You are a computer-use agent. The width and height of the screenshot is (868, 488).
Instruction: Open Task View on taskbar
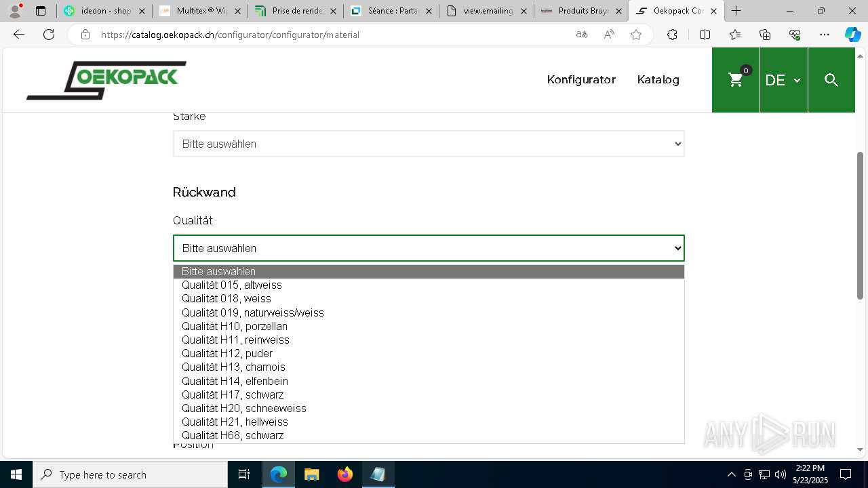tap(244, 474)
